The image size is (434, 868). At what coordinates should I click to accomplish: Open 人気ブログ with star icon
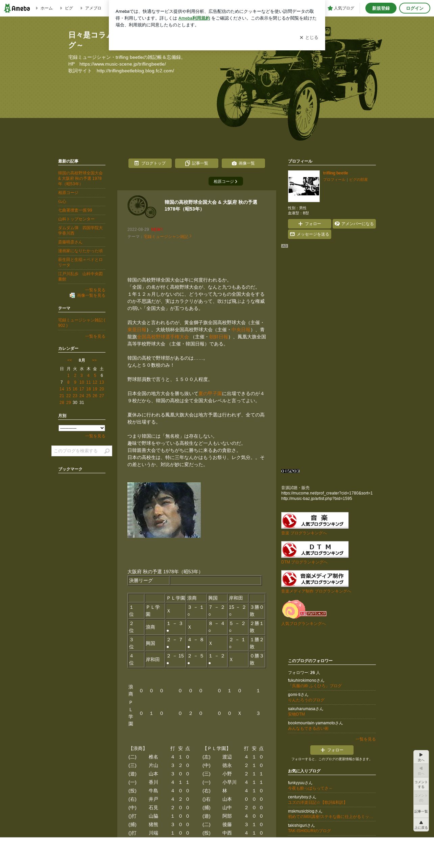[341, 8]
